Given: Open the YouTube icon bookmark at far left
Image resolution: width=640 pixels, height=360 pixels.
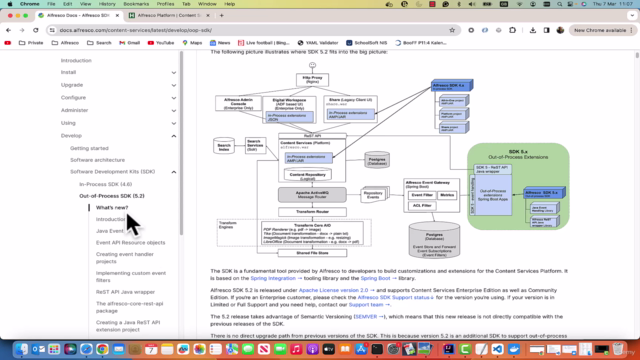Looking at the screenshot, I should tap(7, 43).
